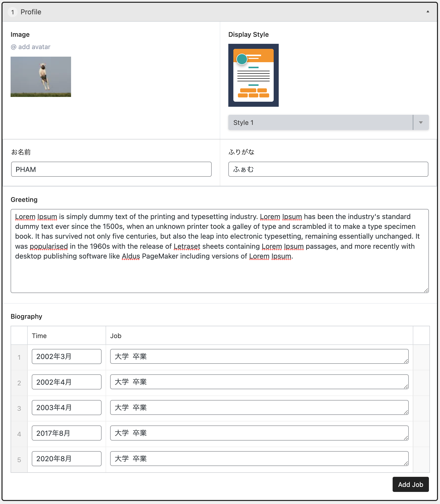Click inside the Greeting text area
The height and width of the screenshot is (504, 440).
coord(219,274)
